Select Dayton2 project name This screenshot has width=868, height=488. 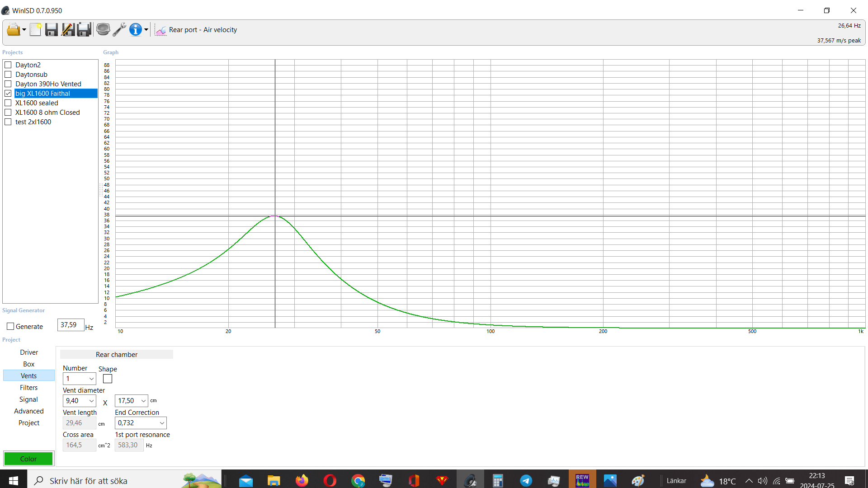pos(28,65)
